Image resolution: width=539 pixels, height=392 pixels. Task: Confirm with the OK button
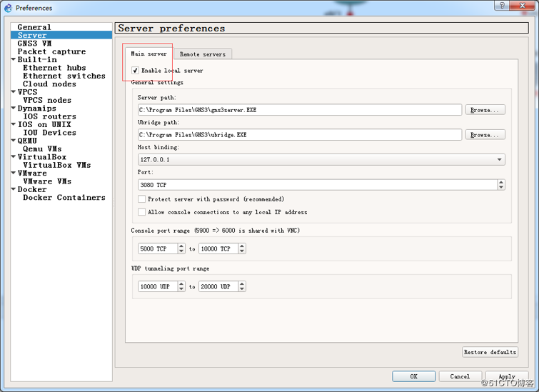click(x=414, y=376)
